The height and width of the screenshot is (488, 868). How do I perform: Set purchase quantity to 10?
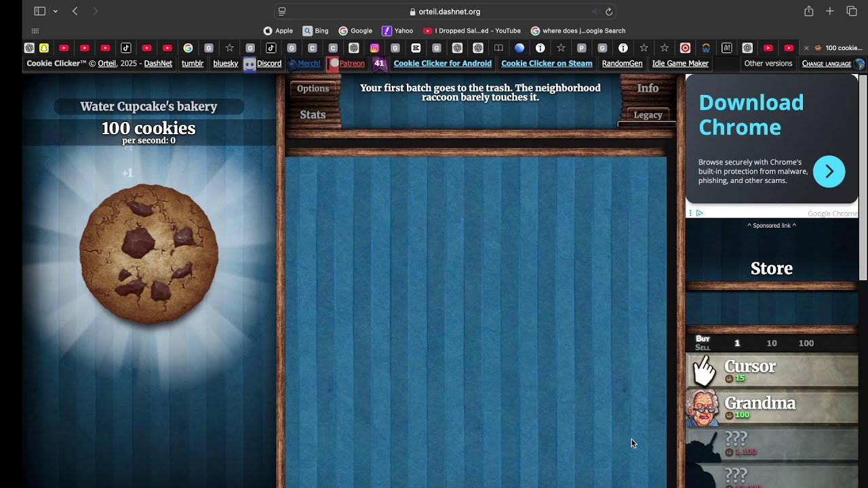pyautogui.click(x=772, y=343)
